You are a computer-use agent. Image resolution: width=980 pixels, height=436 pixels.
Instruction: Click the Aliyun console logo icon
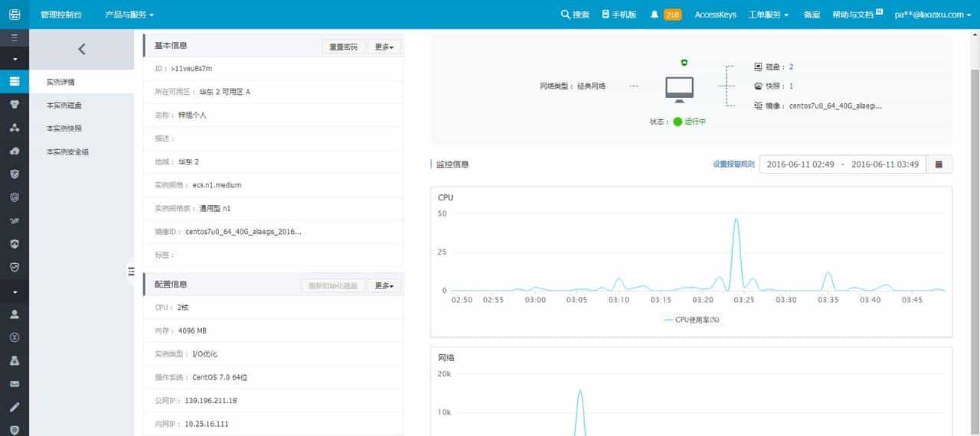(14, 15)
